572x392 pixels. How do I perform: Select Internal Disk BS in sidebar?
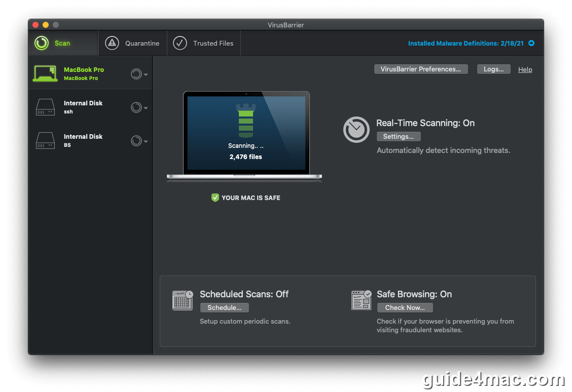point(90,141)
